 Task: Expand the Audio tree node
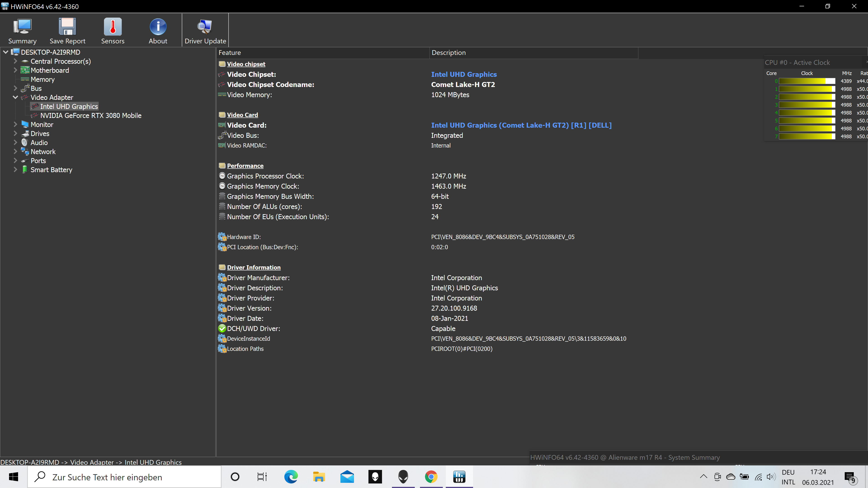coord(15,143)
